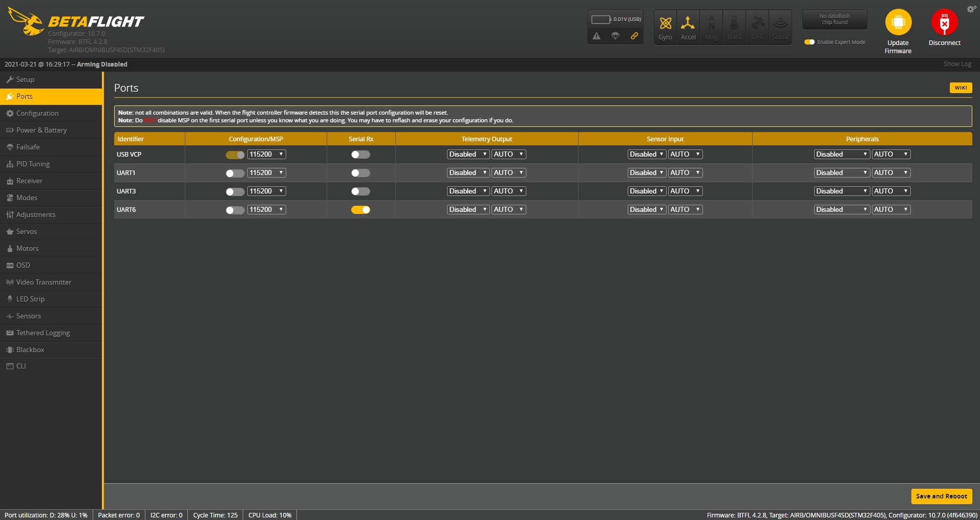
Task: Open UART1 Sensor Input Disabled dropdown
Action: point(647,172)
